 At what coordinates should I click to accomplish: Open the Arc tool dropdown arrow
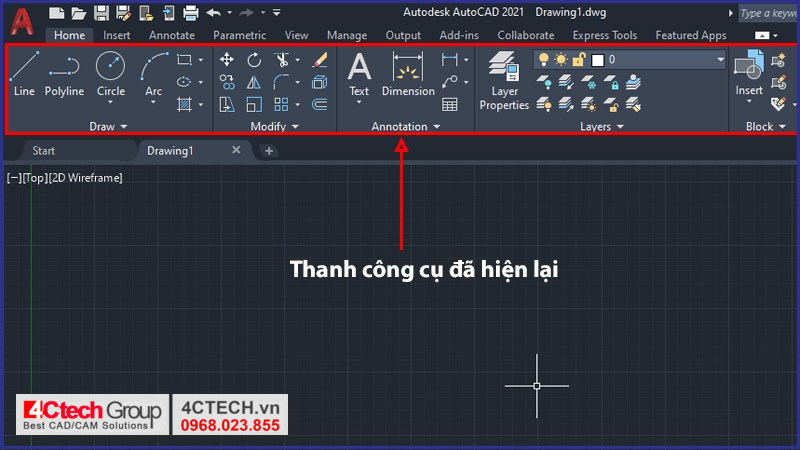click(x=153, y=103)
